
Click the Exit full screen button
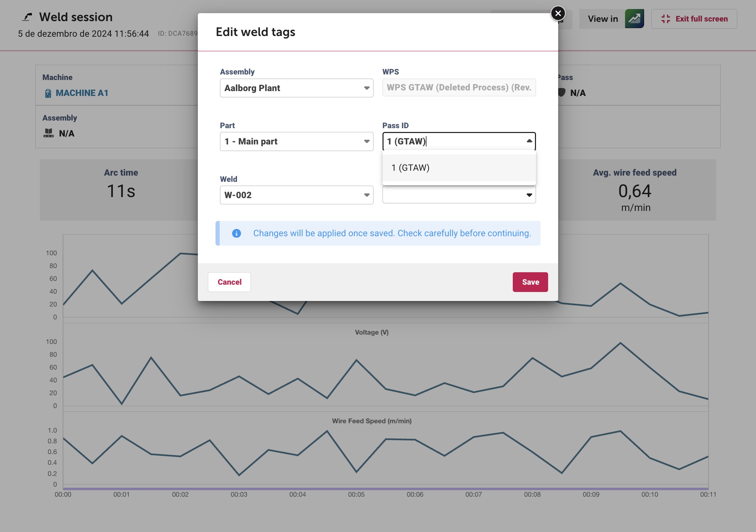tap(694, 19)
